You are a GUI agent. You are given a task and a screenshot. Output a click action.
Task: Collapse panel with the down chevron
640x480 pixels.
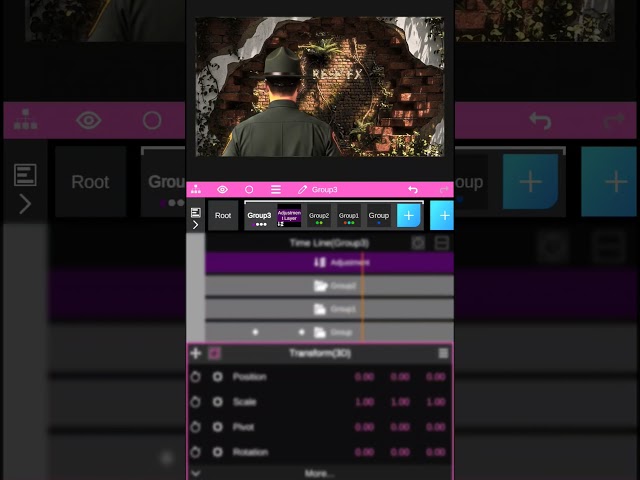[196, 473]
